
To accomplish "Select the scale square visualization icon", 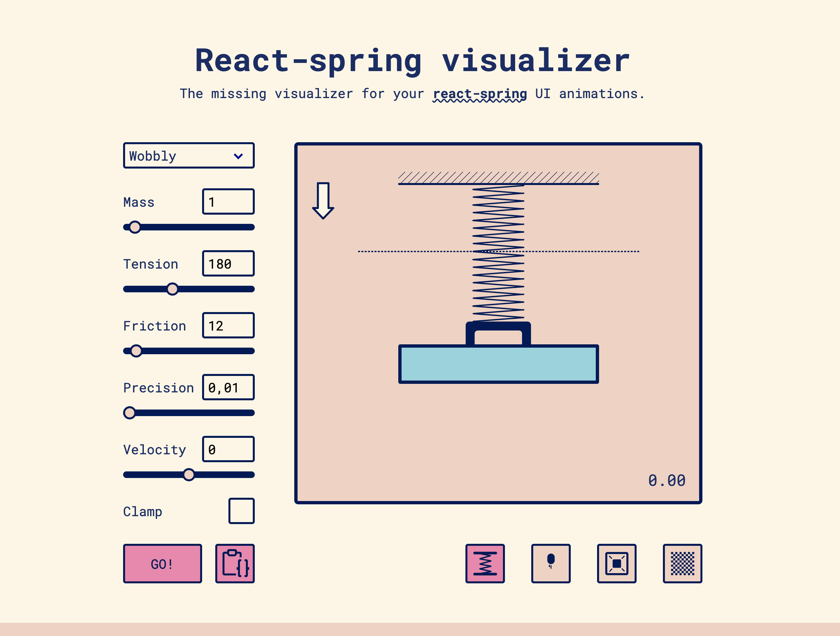I will pyautogui.click(x=616, y=564).
